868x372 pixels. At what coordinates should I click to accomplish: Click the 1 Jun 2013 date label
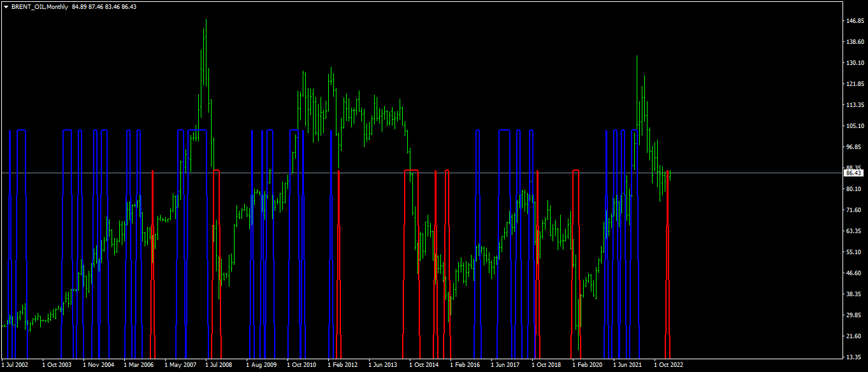(383, 366)
